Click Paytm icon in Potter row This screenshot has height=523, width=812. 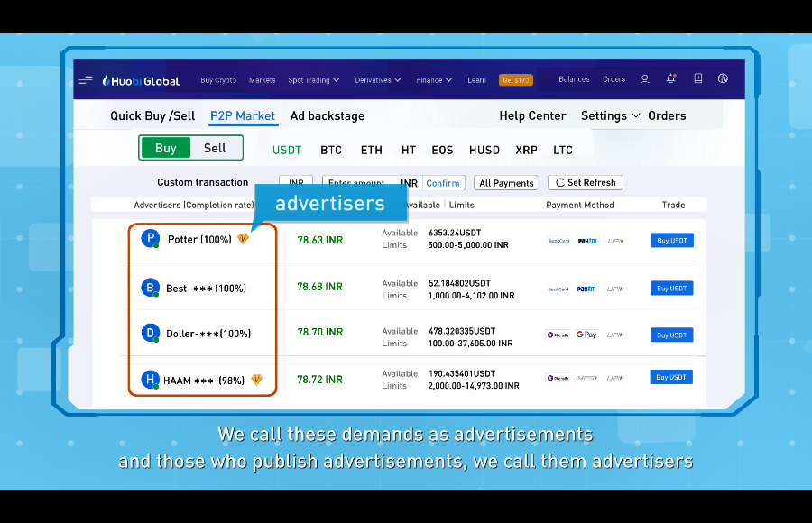coord(587,241)
